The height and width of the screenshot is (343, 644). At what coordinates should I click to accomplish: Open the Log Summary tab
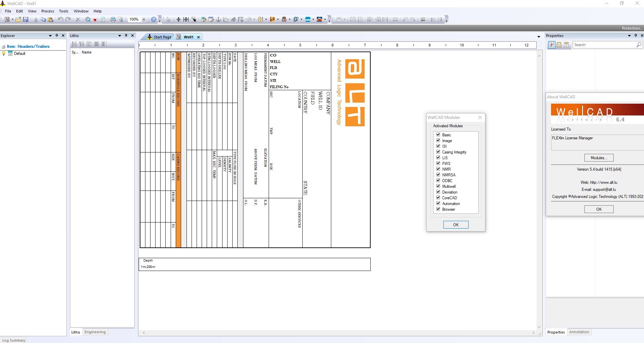click(x=13, y=340)
